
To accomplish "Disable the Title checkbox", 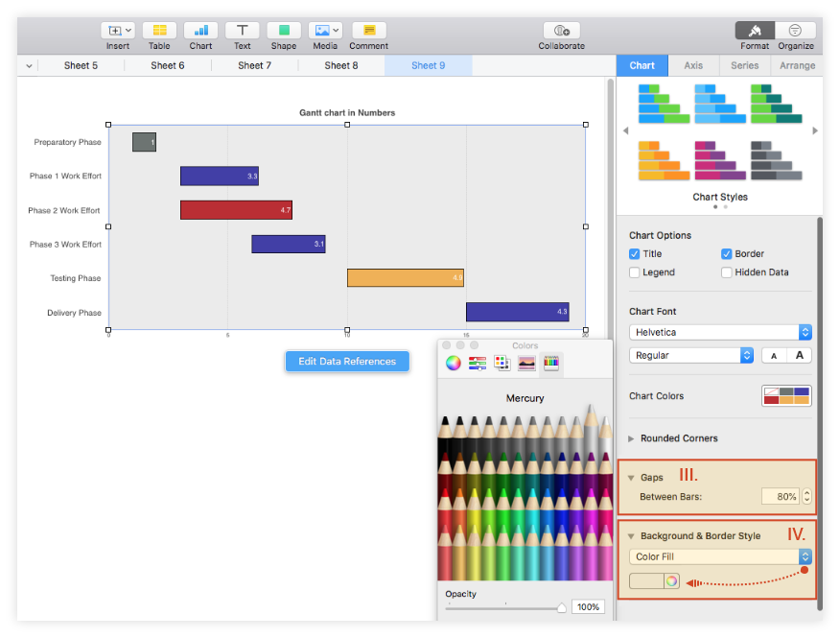I will 632,253.
